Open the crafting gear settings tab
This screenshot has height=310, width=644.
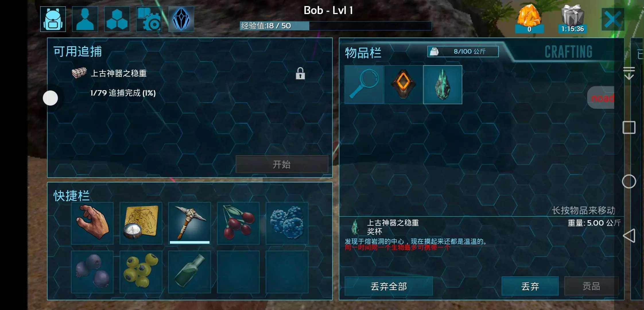pos(149,19)
